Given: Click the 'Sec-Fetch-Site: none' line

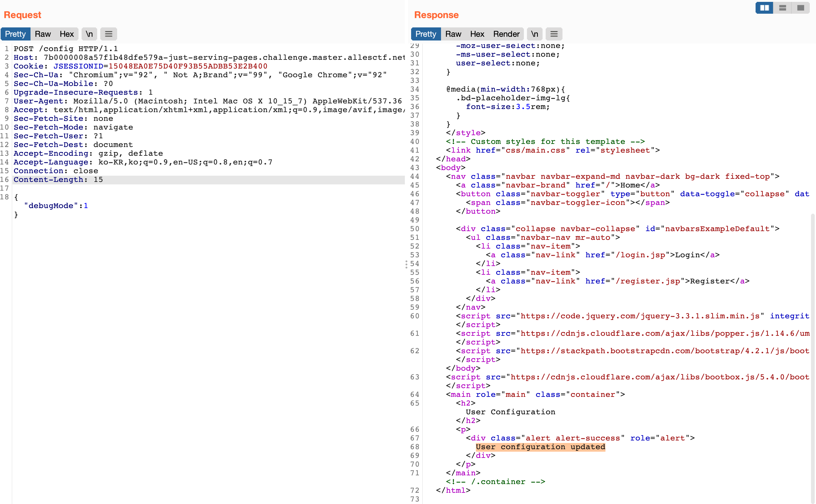Looking at the screenshot, I should (x=63, y=118).
